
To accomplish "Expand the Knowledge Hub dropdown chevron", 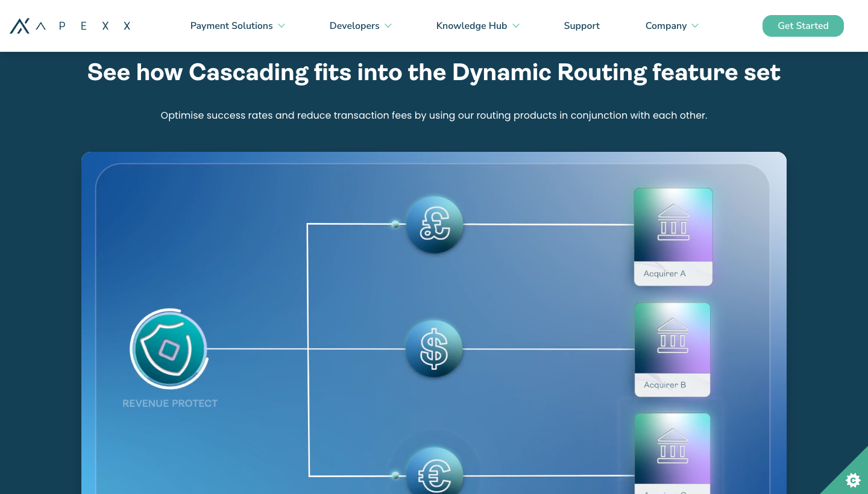I will click(x=516, y=26).
